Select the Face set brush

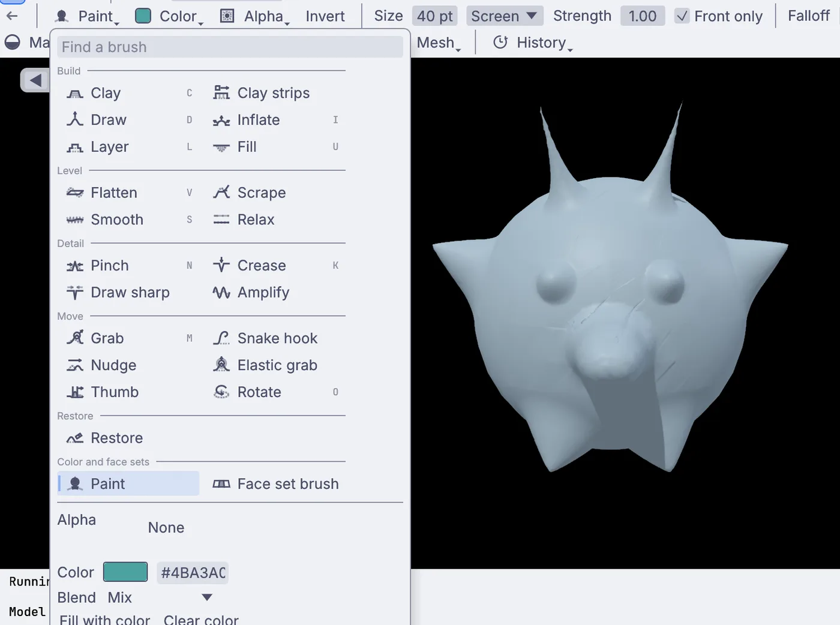275,484
